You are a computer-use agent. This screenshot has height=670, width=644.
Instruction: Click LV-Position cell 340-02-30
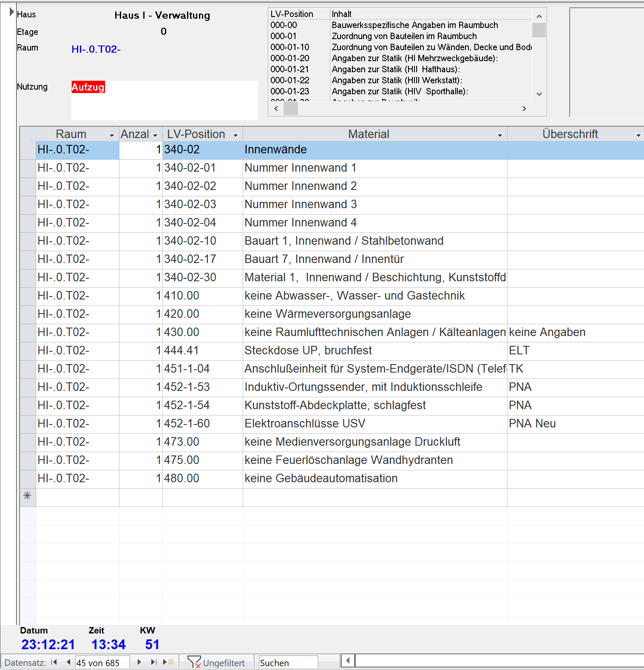(x=202, y=277)
